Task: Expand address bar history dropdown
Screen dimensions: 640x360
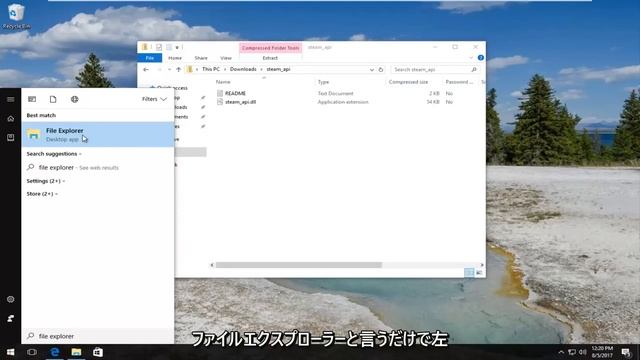Action: (x=371, y=69)
